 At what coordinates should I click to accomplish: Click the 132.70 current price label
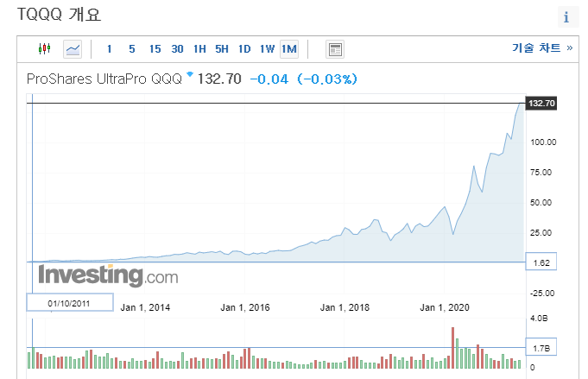pyautogui.click(x=219, y=79)
